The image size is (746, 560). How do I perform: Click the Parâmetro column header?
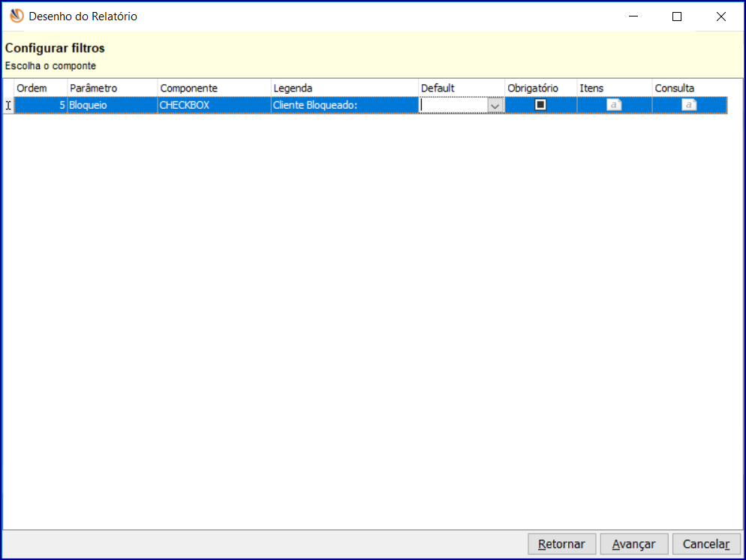pyautogui.click(x=113, y=88)
